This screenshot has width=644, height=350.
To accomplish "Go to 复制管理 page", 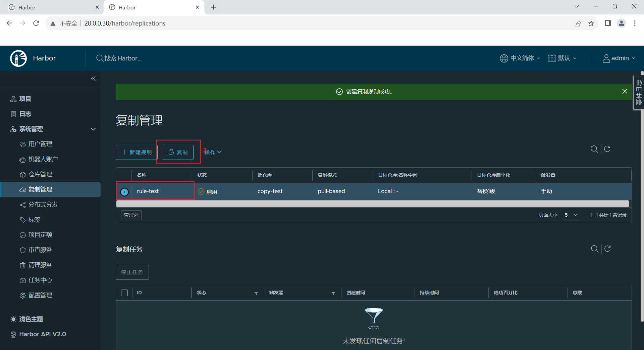I will [x=50, y=189].
